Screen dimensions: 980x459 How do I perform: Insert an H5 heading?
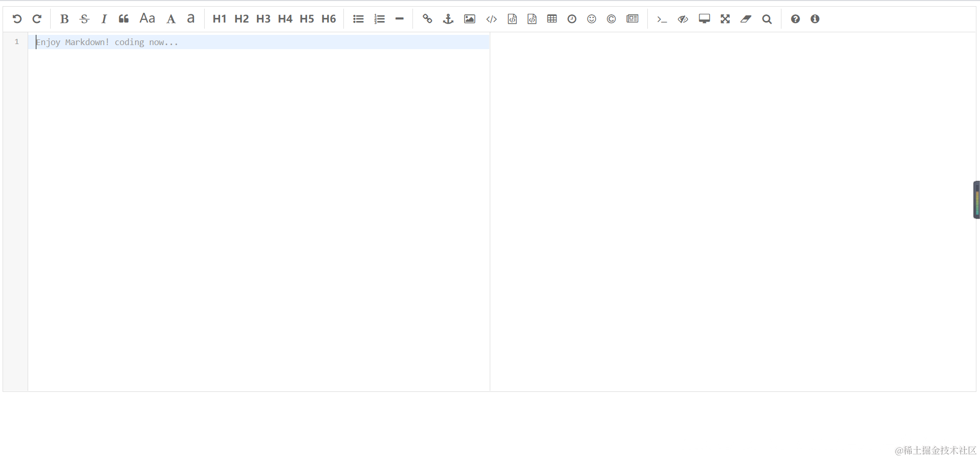(307, 19)
